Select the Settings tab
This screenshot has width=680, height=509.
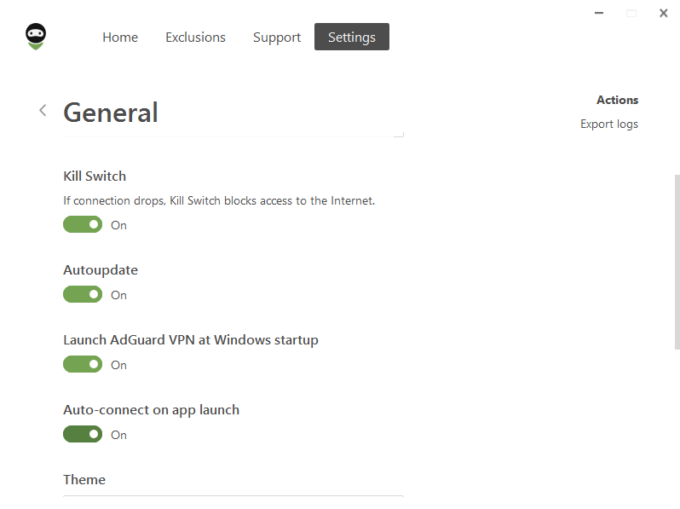coord(351,37)
